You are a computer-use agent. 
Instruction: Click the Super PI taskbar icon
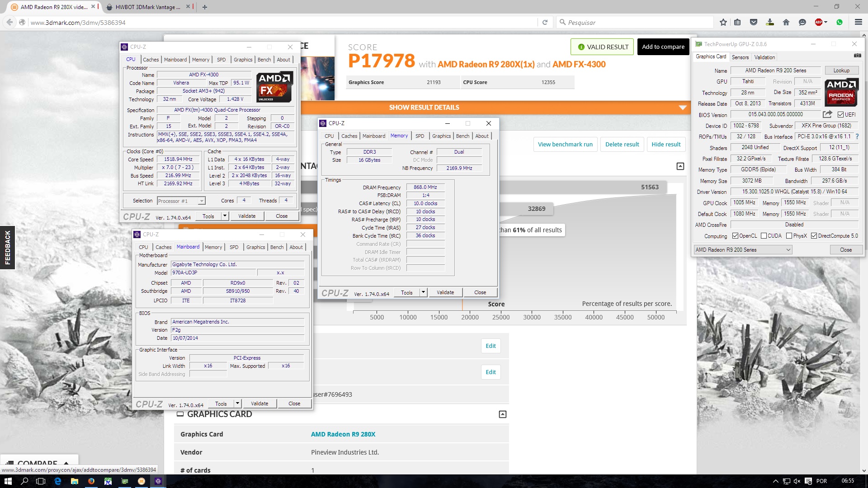[108, 481]
